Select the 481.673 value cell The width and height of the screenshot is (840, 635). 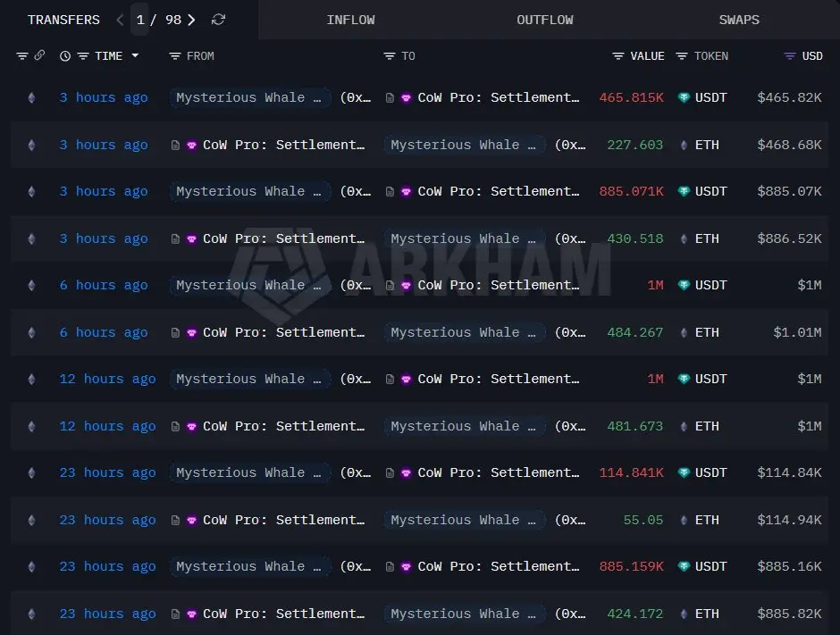[634, 426]
